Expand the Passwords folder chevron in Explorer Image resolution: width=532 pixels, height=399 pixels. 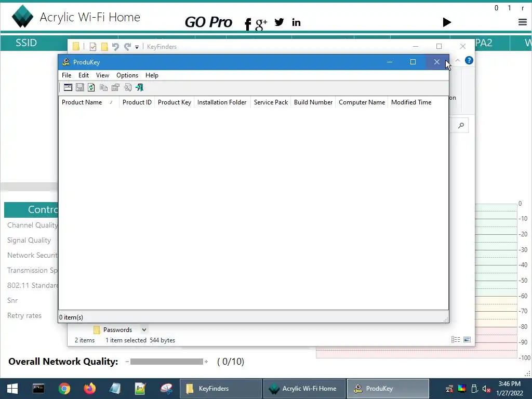pyautogui.click(x=144, y=330)
